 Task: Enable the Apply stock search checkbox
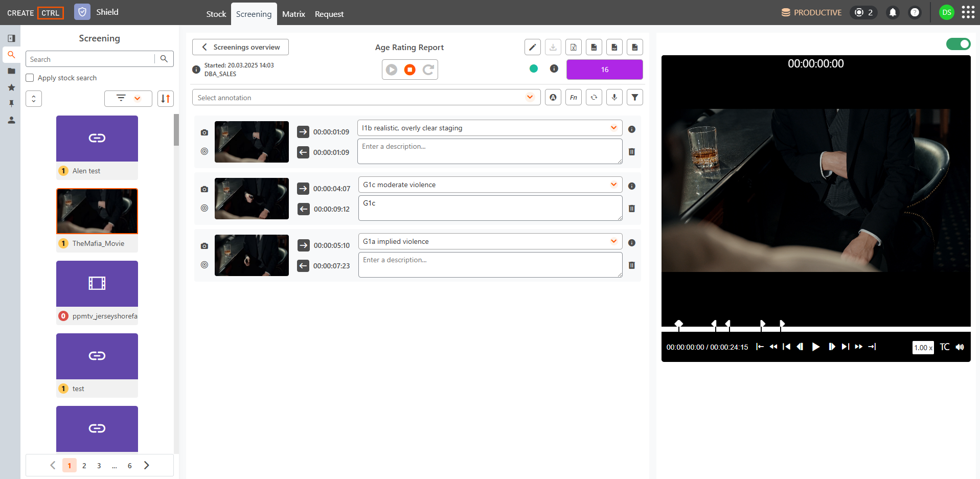(x=30, y=78)
